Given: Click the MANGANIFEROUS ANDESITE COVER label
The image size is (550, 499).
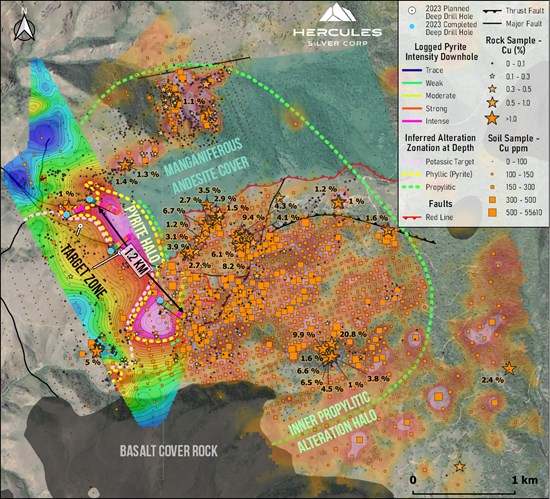Looking at the screenshot, I should tap(206, 166).
